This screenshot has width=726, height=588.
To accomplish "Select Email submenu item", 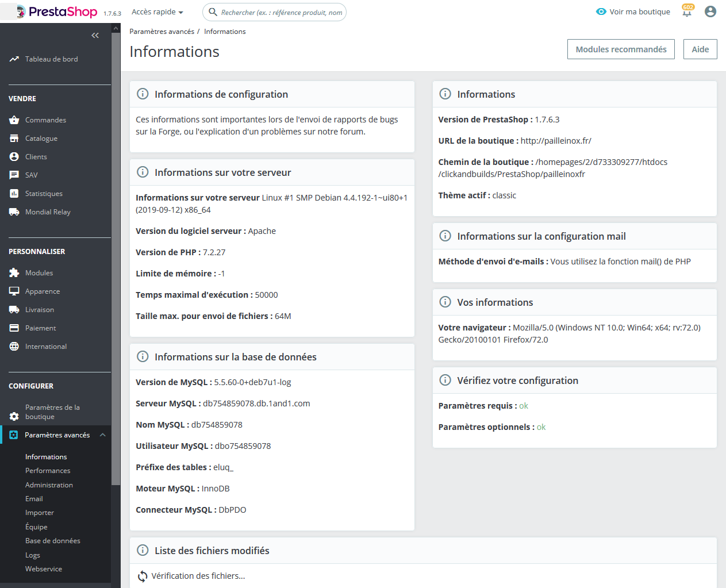I will pos(34,499).
